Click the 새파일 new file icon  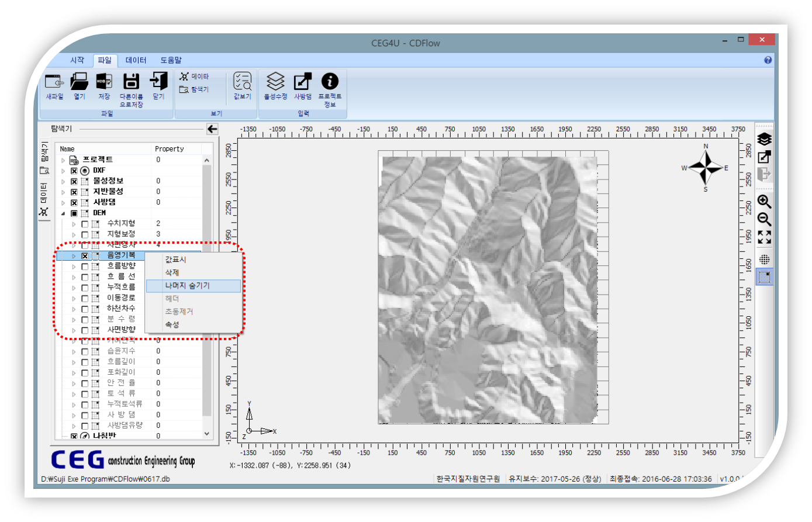pos(54,82)
